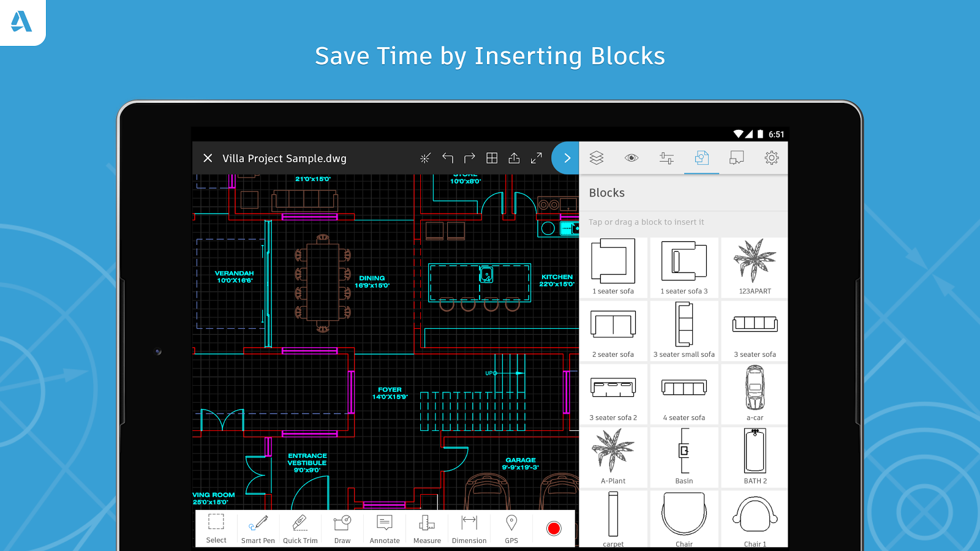Enable the GPS tool
The image size is (980, 551).
coord(511,528)
